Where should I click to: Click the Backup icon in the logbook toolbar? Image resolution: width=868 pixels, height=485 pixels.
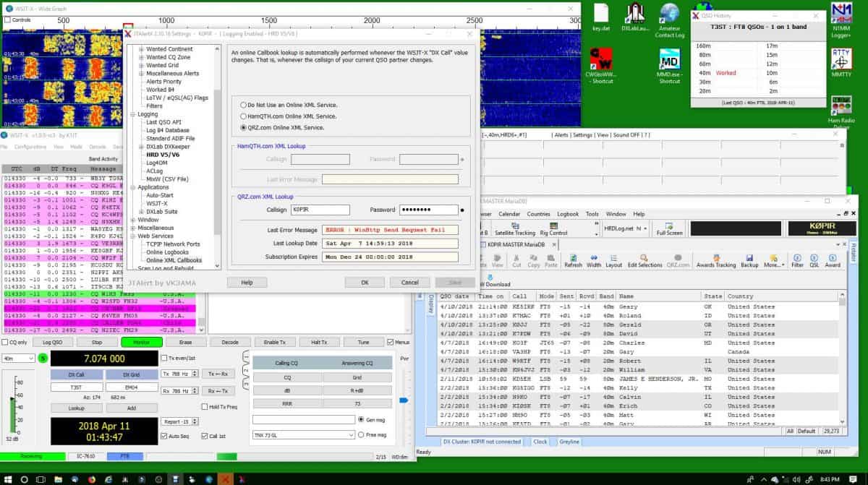tap(749, 260)
